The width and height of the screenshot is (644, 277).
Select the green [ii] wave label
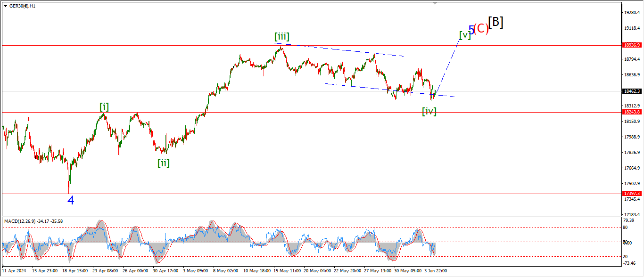(164, 163)
